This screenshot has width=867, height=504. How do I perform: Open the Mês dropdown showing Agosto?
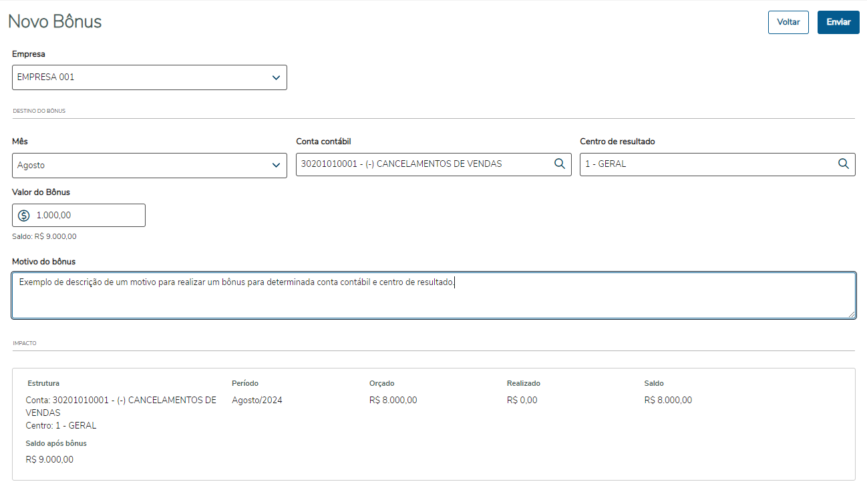pyautogui.click(x=150, y=166)
